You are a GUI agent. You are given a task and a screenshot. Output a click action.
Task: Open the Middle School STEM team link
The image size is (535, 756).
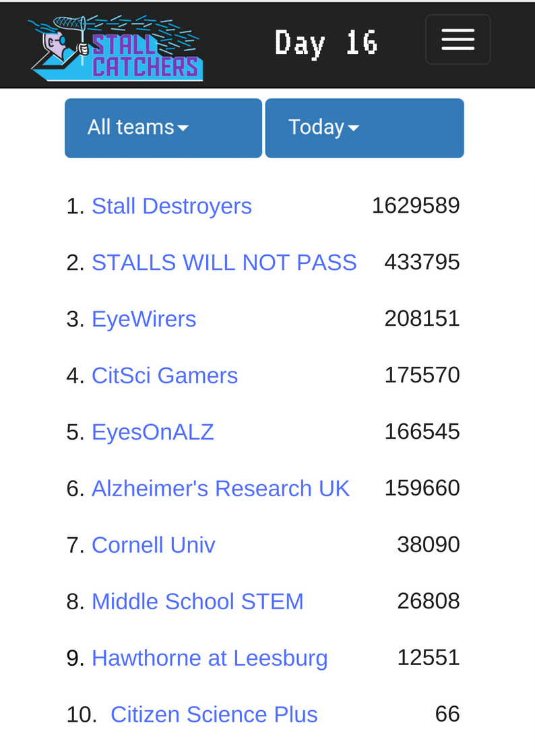click(x=197, y=602)
